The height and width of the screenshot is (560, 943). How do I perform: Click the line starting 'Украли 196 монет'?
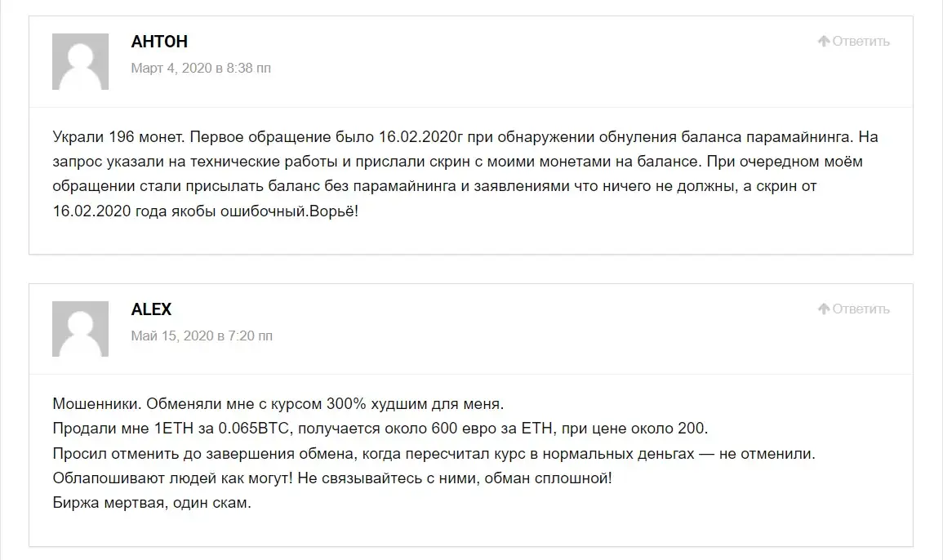[x=465, y=137]
